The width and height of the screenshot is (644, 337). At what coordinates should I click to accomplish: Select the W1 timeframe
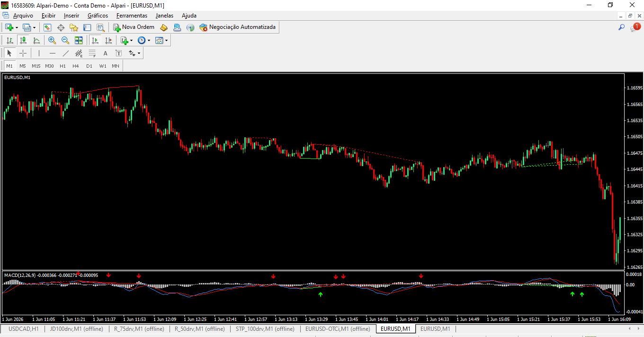(x=102, y=66)
